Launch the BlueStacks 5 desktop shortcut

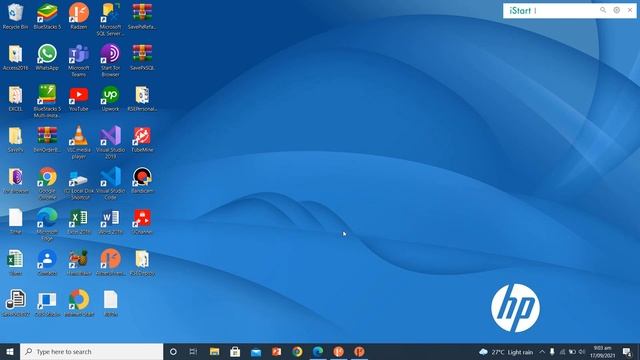pyautogui.click(x=47, y=16)
